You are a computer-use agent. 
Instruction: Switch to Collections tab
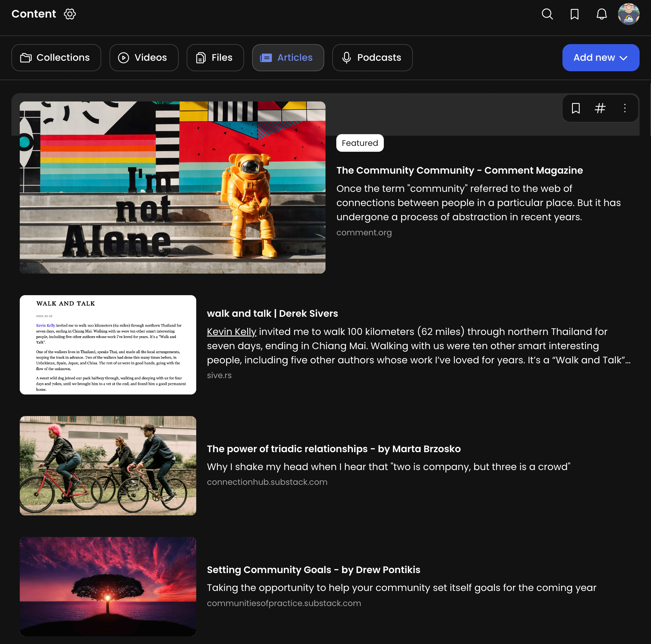56,58
